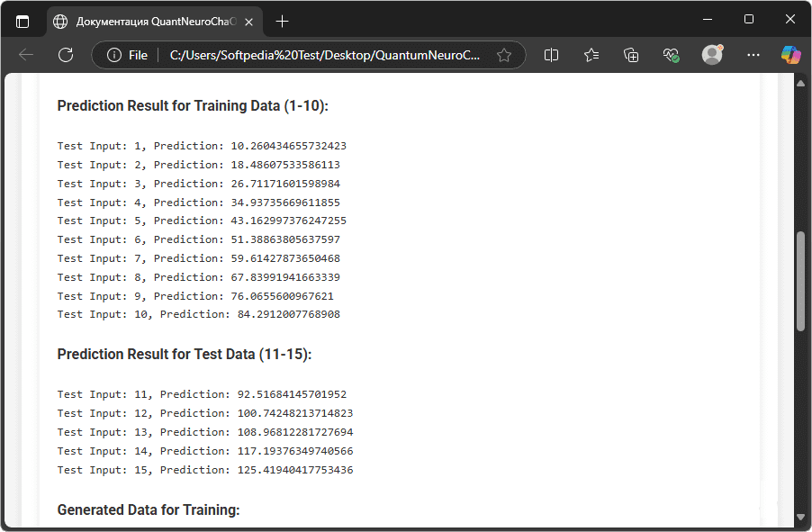The width and height of the screenshot is (812, 532).
Task: Click the scroll up arrow
Action: [800, 84]
